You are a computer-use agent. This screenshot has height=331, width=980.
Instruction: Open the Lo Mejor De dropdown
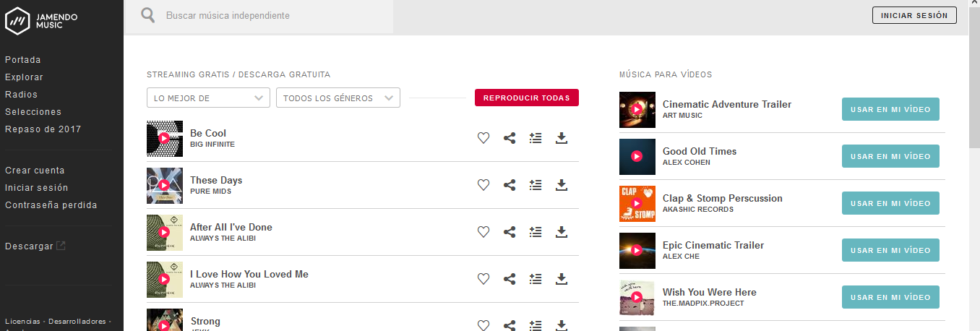[208, 98]
